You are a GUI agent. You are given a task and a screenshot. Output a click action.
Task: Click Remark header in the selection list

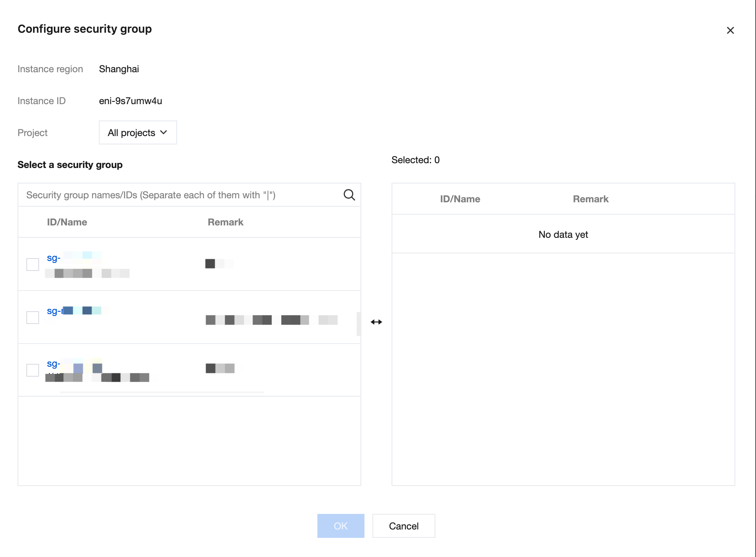[225, 222]
